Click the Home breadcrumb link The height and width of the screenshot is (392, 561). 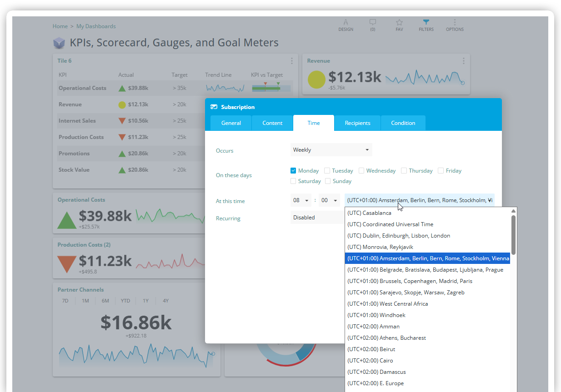[60, 26]
